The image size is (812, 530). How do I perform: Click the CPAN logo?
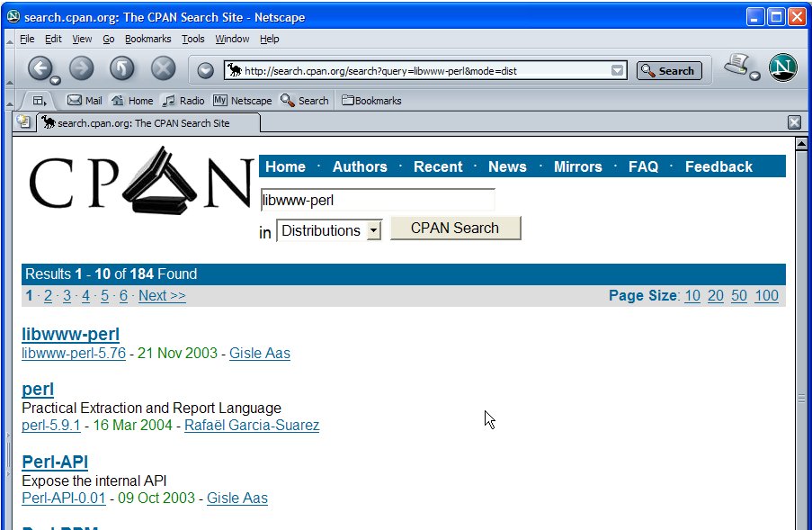[x=141, y=180]
